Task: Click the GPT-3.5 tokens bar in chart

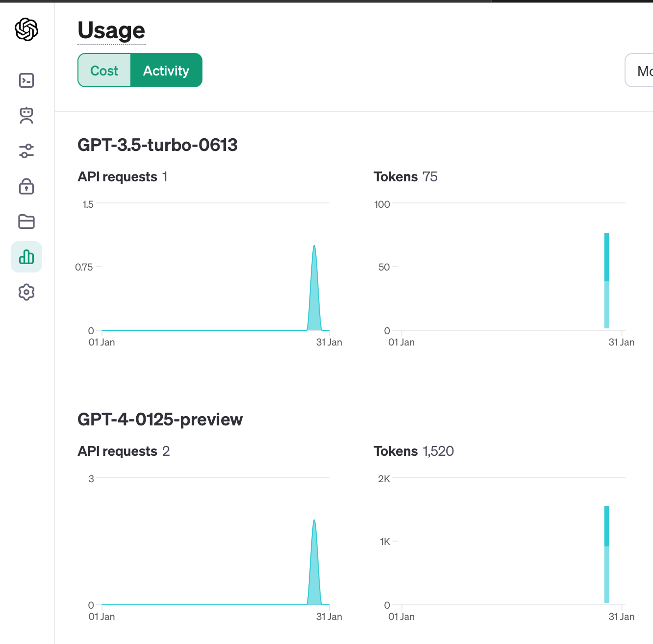Action: click(606, 280)
